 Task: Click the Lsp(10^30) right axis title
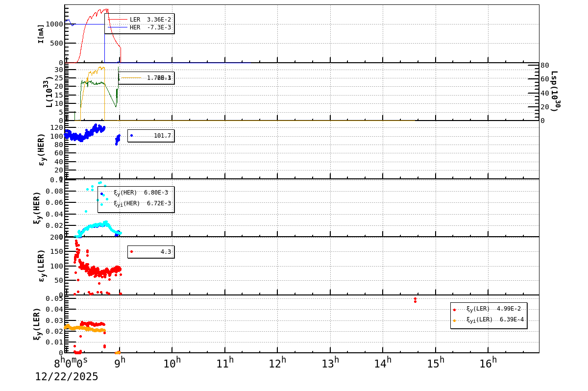555,91
